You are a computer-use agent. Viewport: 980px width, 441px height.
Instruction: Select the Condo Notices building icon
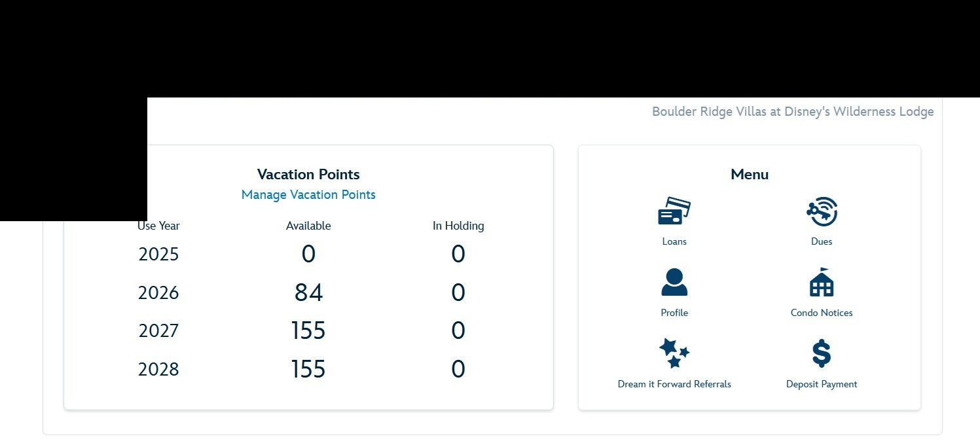click(822, 282)
